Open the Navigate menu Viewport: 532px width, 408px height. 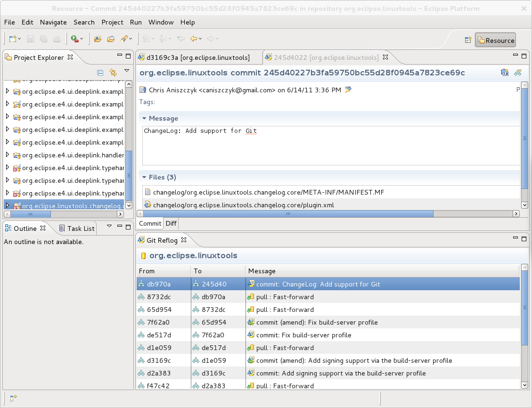tap(53, 22)
